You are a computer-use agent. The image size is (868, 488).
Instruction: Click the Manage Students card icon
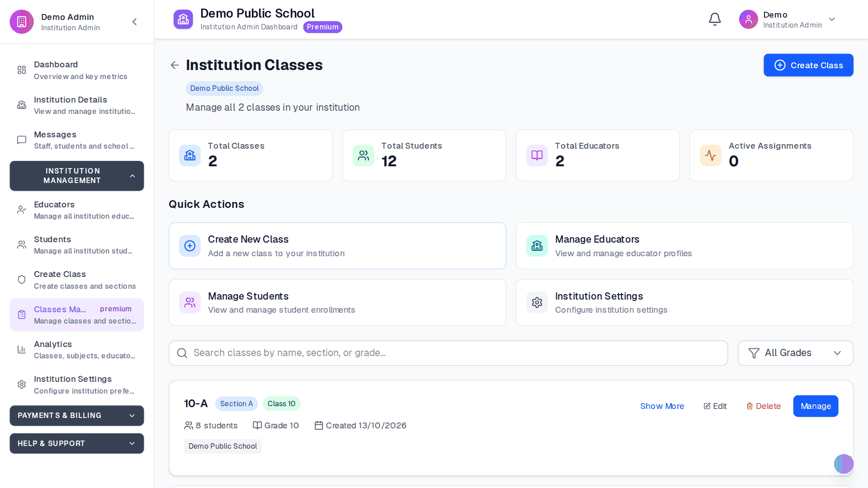click(190, 303)
